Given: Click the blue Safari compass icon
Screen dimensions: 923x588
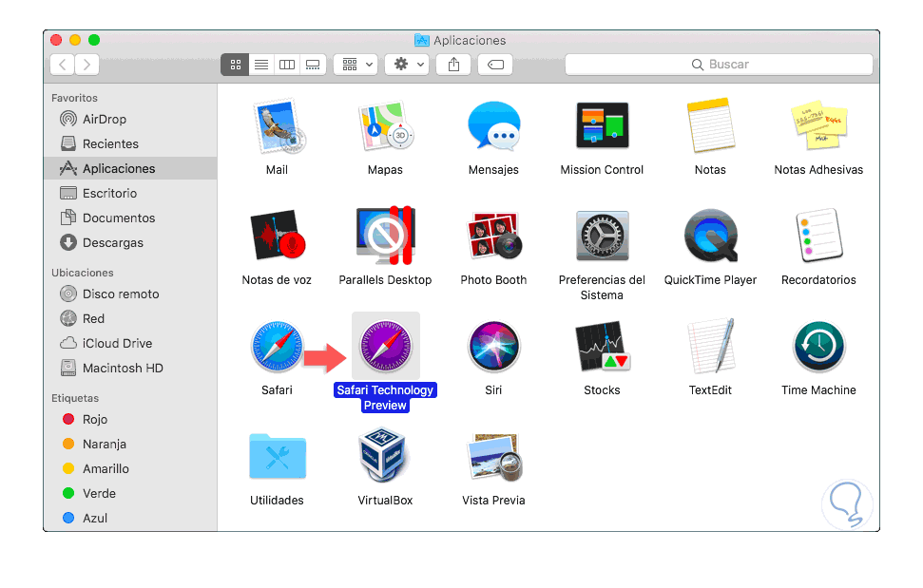Looking at the screenshot, I should click(278, 347).
